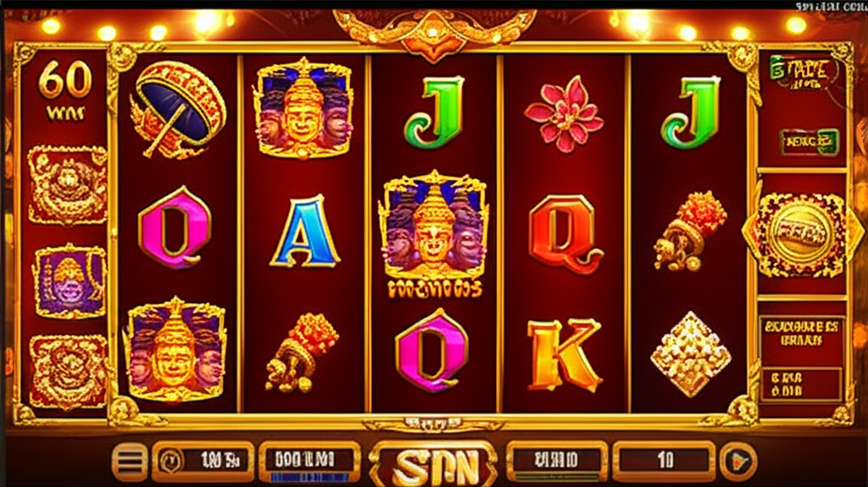The image size is (868, 487).
Task: Click the top golden dragon tile in the left panel
Action: pos(68,185)
